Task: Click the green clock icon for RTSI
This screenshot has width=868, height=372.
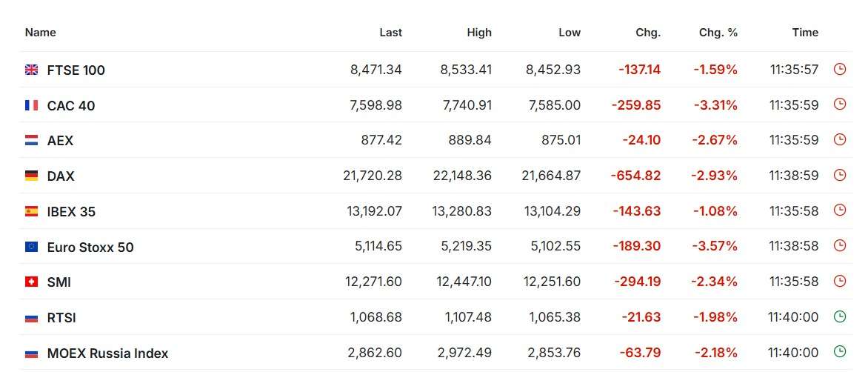Action: pyautogui.click(x=840, y=316)
